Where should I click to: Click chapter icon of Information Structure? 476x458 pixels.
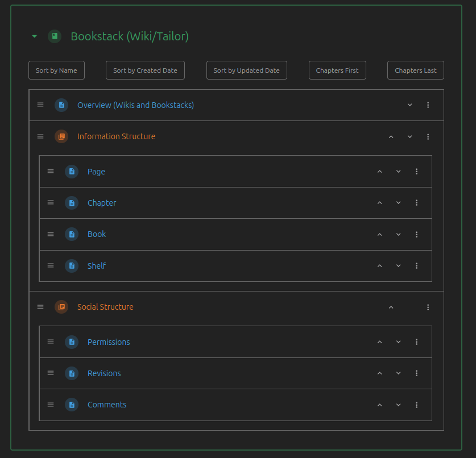click(x=61, y=136)
